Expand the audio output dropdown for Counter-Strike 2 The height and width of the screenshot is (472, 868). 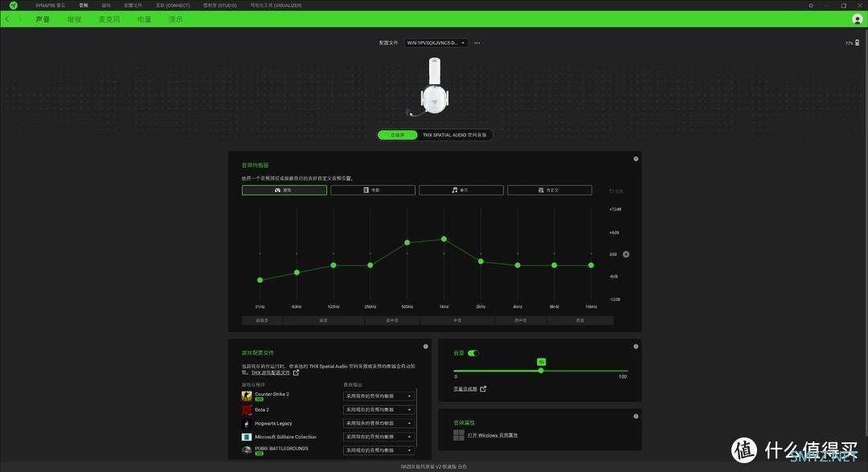[x=379, y=396]
